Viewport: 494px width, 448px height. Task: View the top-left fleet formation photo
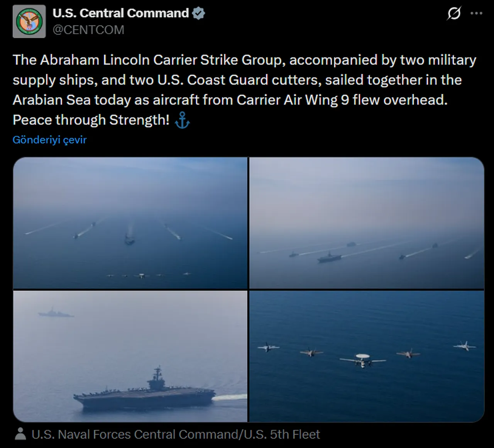(x=130, y=223)
